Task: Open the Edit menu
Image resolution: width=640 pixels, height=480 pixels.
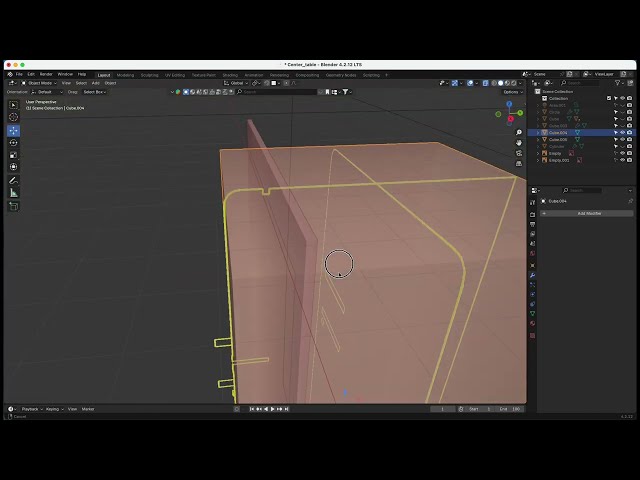Action: [31, 75]
